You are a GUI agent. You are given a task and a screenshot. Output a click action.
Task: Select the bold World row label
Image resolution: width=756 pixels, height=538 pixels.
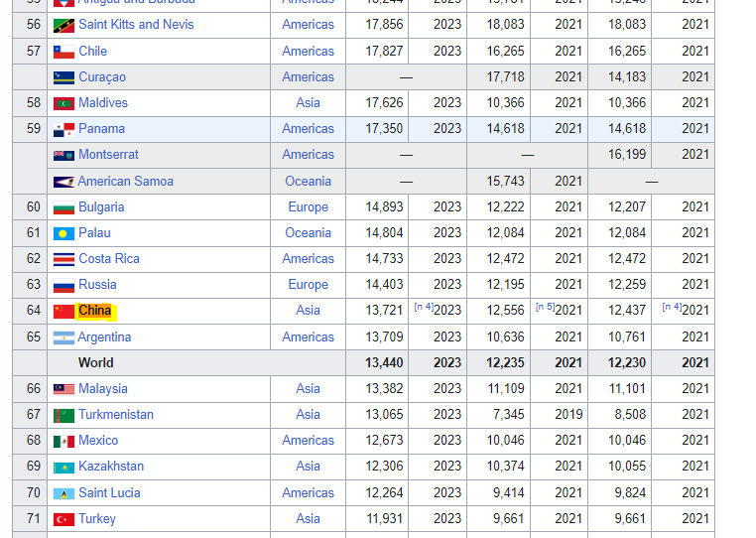[x=96, y=363]
